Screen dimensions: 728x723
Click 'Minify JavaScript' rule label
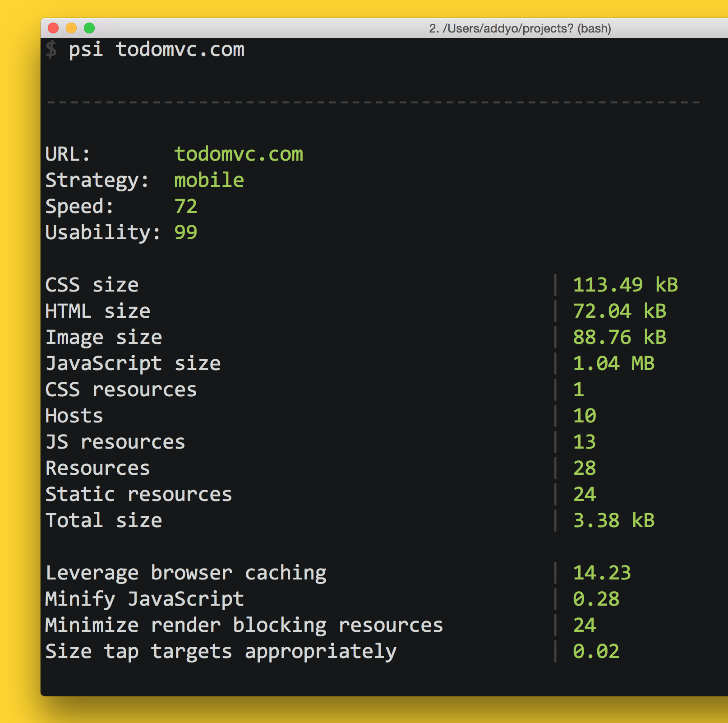click(x=145, y=600)
